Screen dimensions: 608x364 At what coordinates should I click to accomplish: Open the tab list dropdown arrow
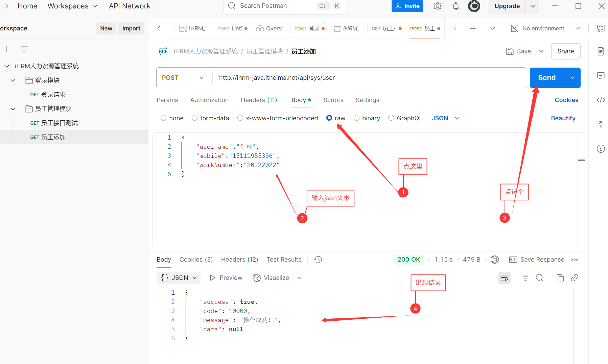[493, 28]
